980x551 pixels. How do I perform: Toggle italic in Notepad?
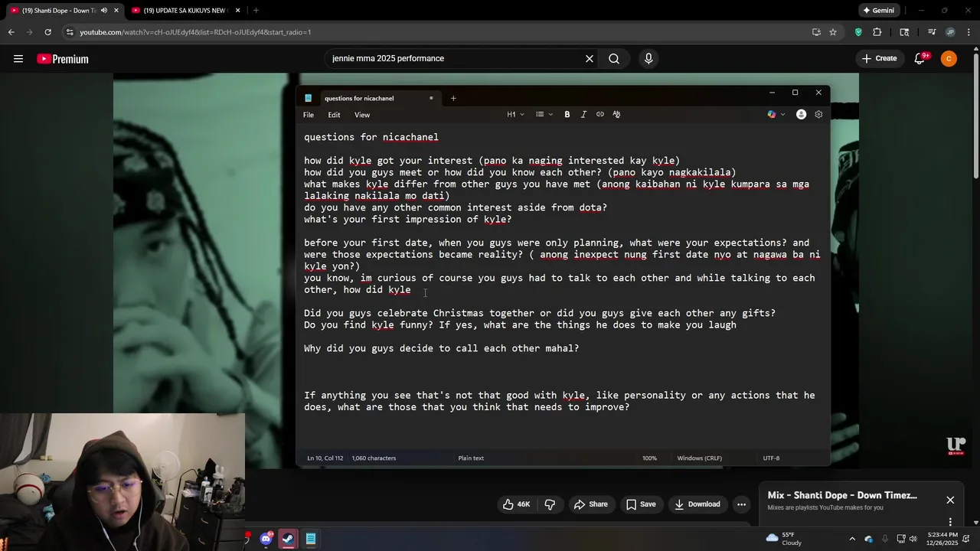coord(583,115)
